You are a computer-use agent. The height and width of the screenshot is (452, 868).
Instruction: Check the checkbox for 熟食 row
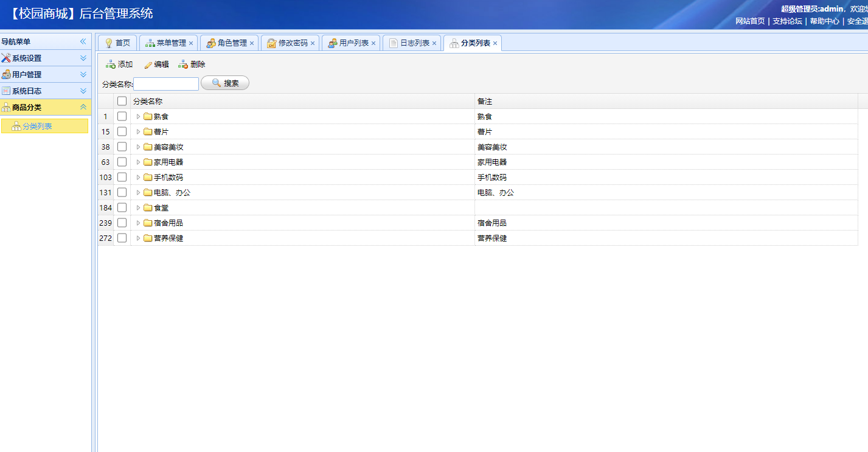tap(122, 116)
